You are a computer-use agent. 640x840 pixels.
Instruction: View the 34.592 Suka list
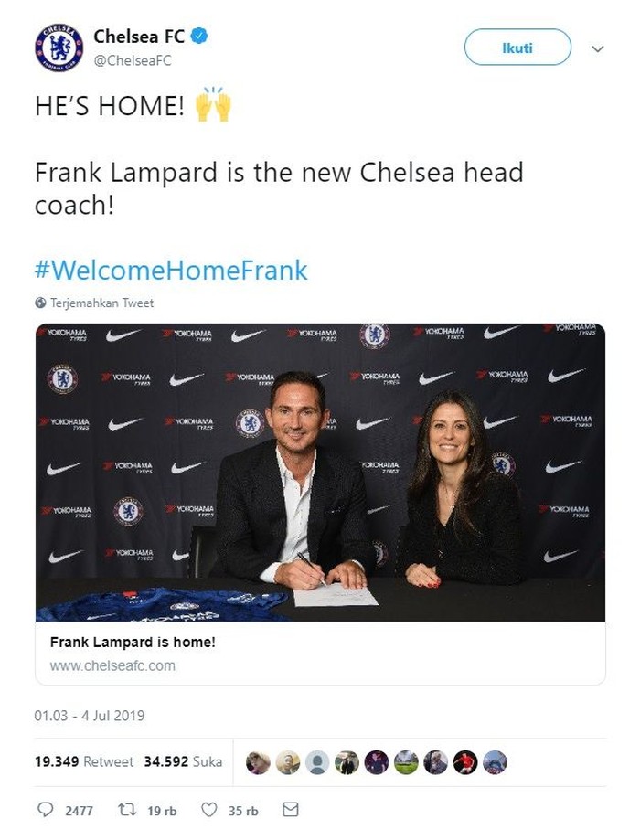[183, 761]
